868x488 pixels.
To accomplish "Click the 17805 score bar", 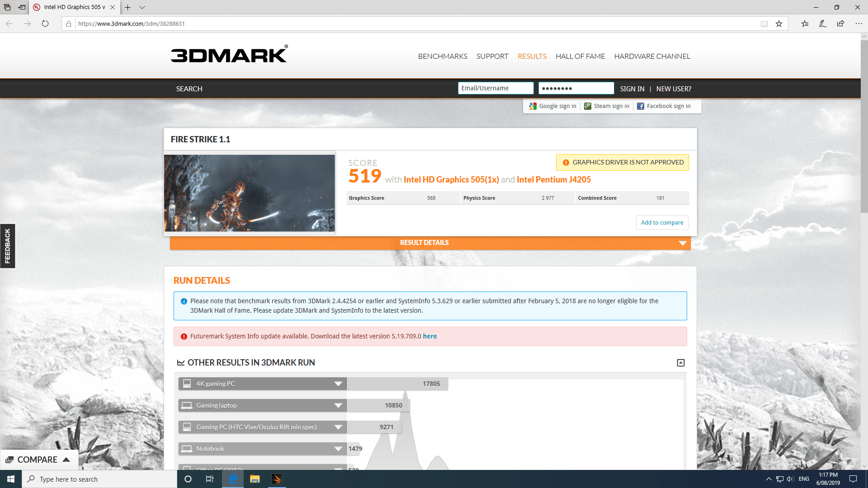I will click(397, 384).
